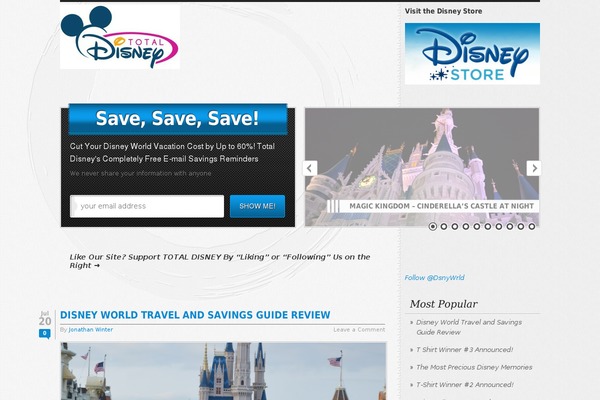This screenshot has width=600, height=400.
Task: Click the Most Popular heading
Action: click(x=443, y=304)
